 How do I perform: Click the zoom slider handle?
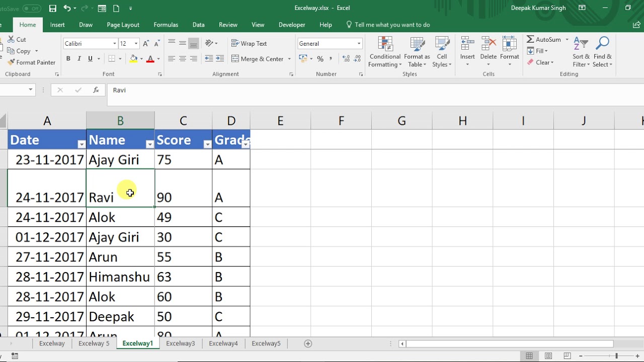pos(616,356)
